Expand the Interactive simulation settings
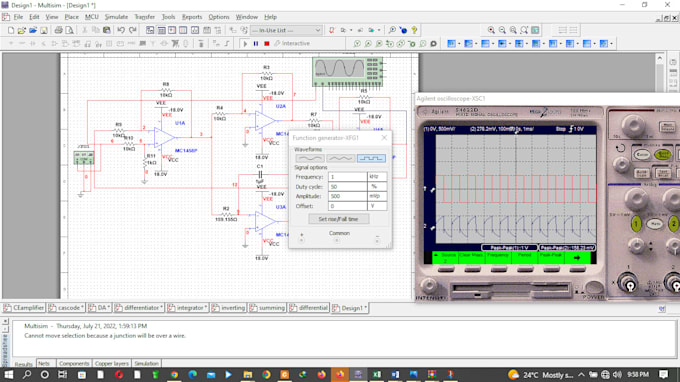 click(293, 44)
